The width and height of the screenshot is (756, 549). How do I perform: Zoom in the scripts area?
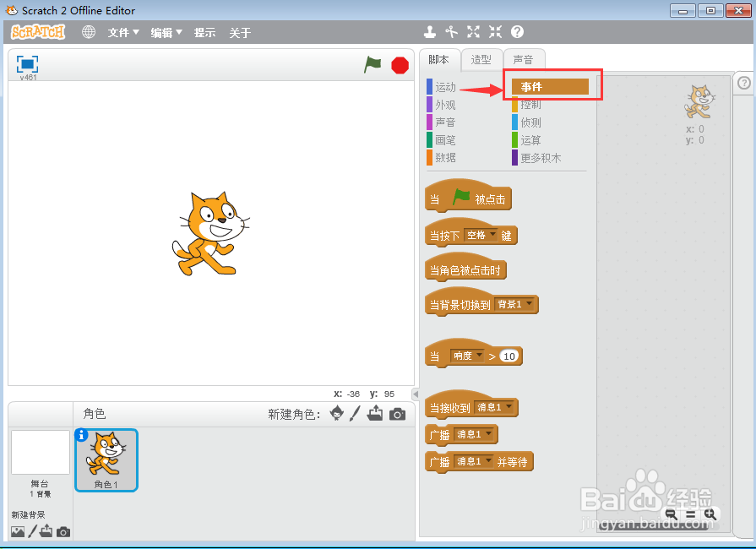[x=710, y=514]
